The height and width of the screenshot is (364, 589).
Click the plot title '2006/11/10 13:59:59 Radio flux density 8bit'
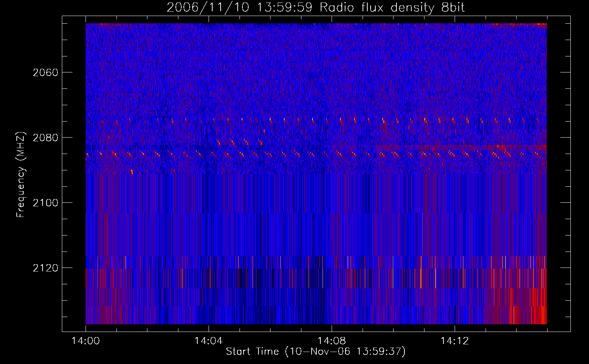pyautogui.click(x=316, y=8)
